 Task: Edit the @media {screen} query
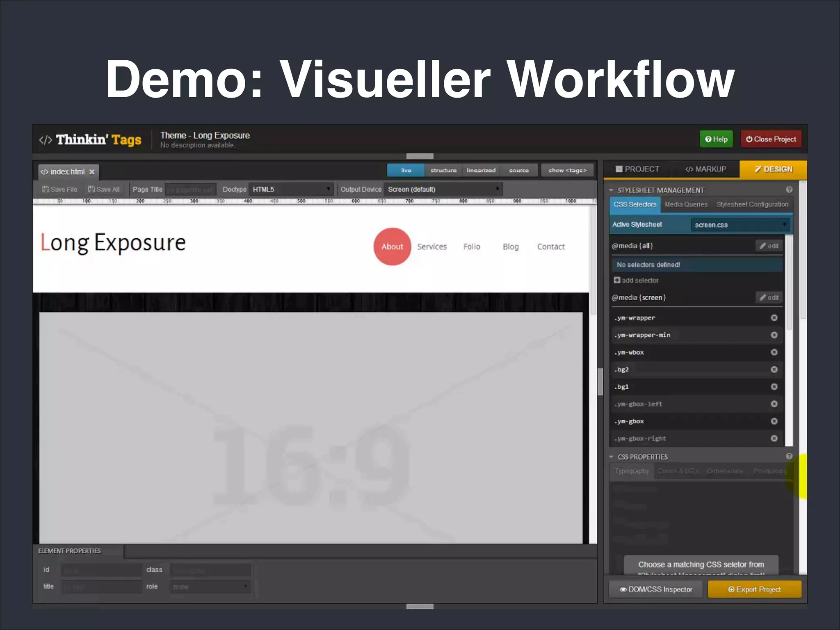click(x=769, y=297)
